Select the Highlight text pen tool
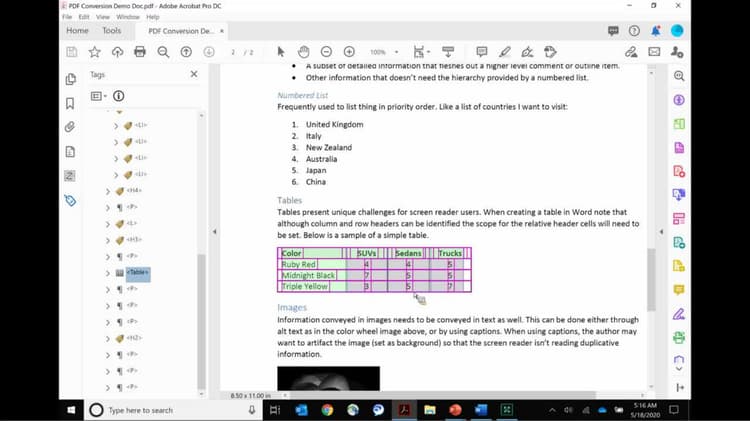This screenshot has height=421, width=750. pyautogui.click(x=505, y=52)
